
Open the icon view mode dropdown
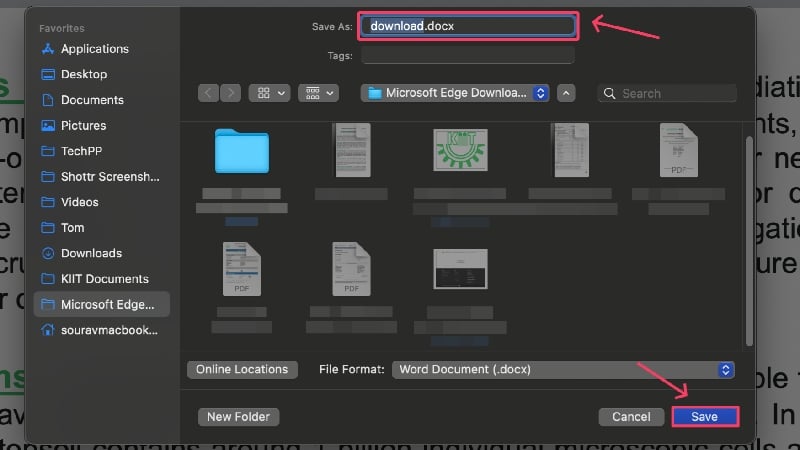(270, 93)
